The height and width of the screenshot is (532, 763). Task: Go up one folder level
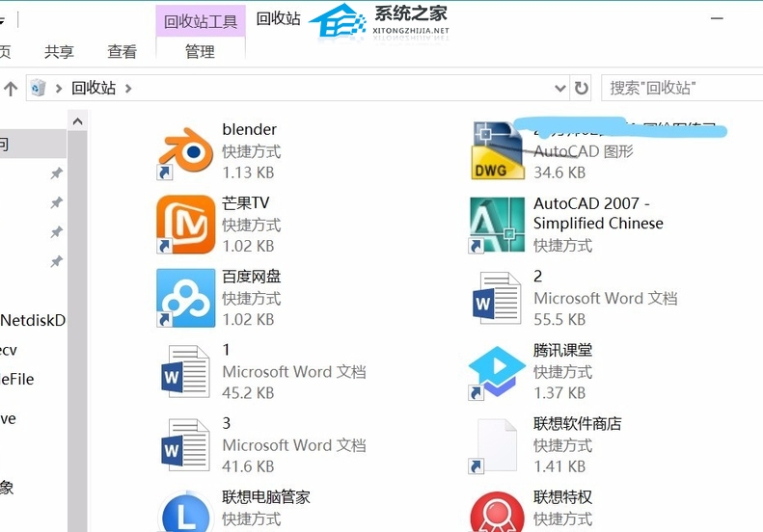pyautogui.click(x=11, y=89)
